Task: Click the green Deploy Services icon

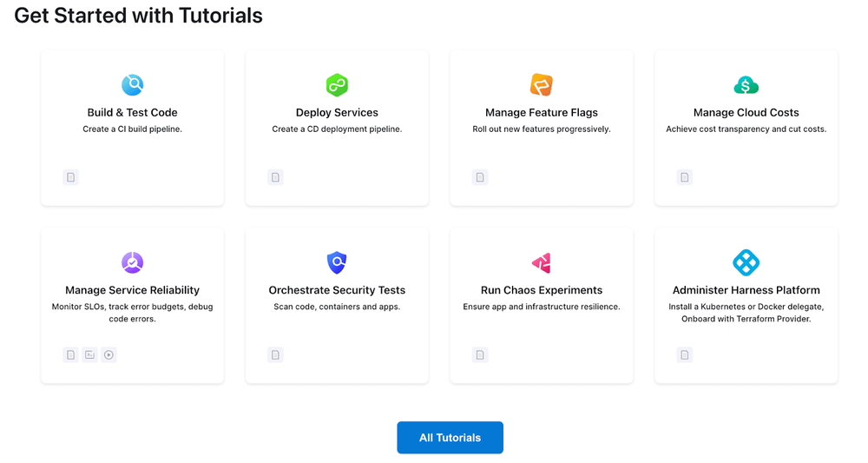Action: [x=337, y=85]
